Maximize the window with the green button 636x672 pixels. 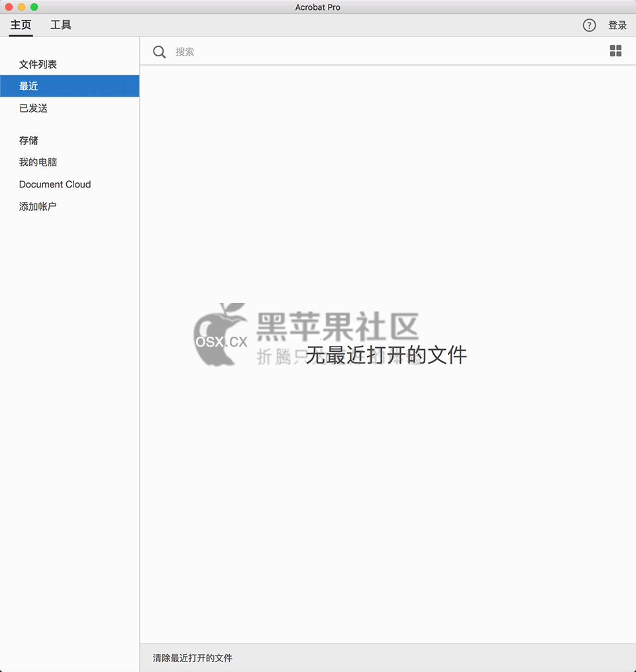pos(34,7)
